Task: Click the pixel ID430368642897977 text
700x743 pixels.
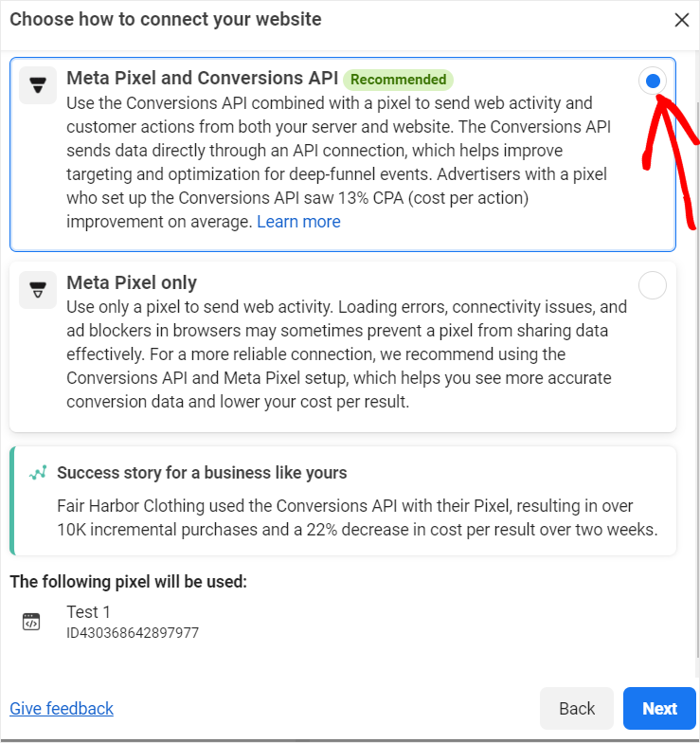Action: (x=133, y=633)
